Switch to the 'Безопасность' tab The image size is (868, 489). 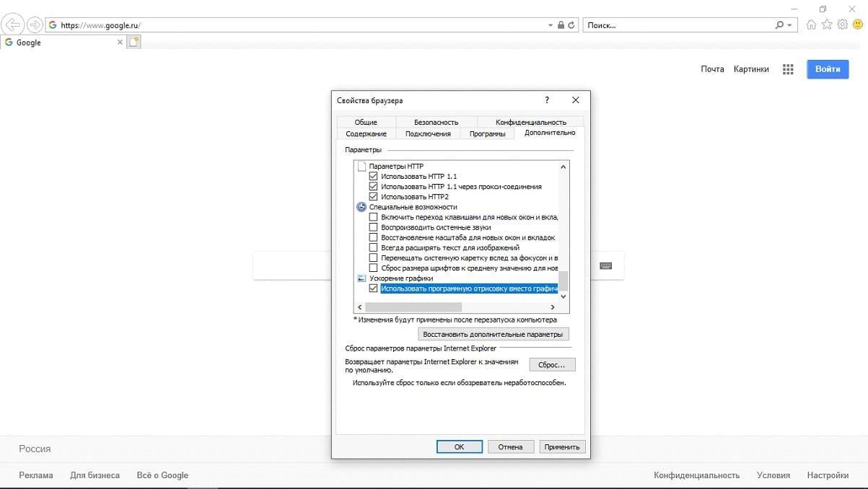(x=436, y=122)
